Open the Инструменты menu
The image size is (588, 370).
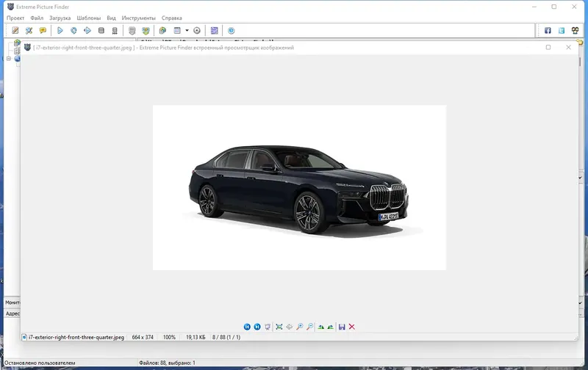(x=138, y=18)
